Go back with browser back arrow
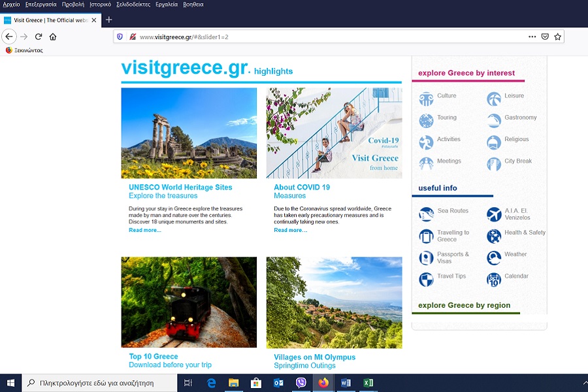Viewport: 588px width, 392px height. [9, 37]
